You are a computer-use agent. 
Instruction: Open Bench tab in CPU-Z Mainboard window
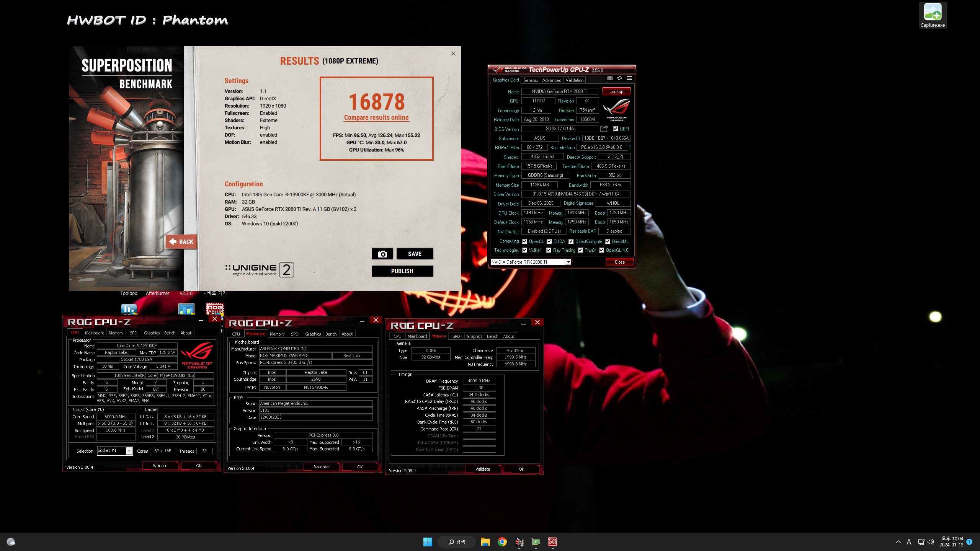point(331,334)
